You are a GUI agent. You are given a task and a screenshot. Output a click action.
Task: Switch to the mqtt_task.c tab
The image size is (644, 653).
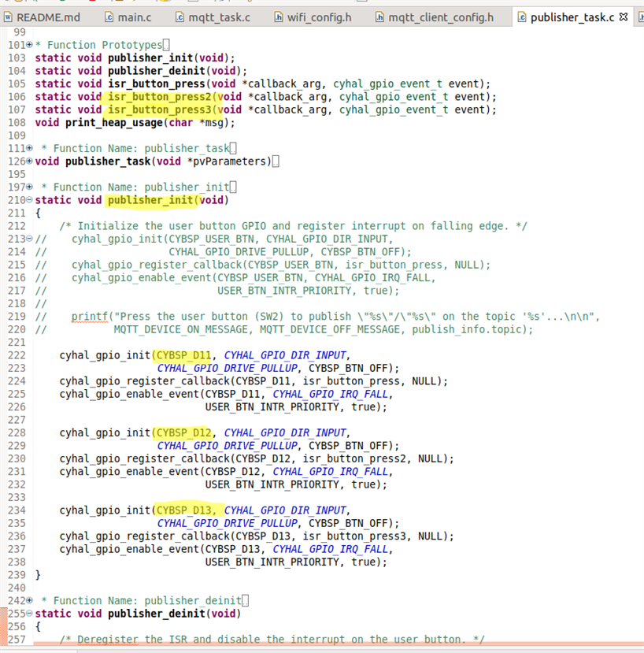(213, 17)
